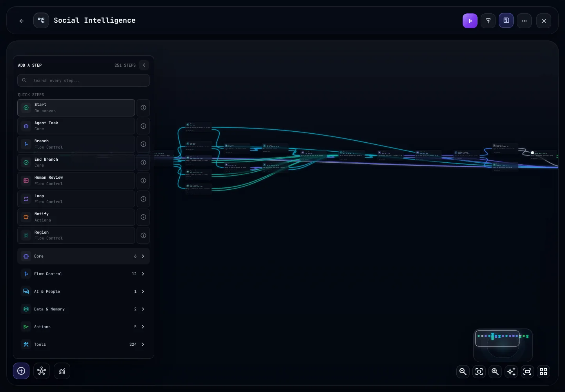Show info for the Start step
This screenshot has width=565, height=392.
click(143, 108)
